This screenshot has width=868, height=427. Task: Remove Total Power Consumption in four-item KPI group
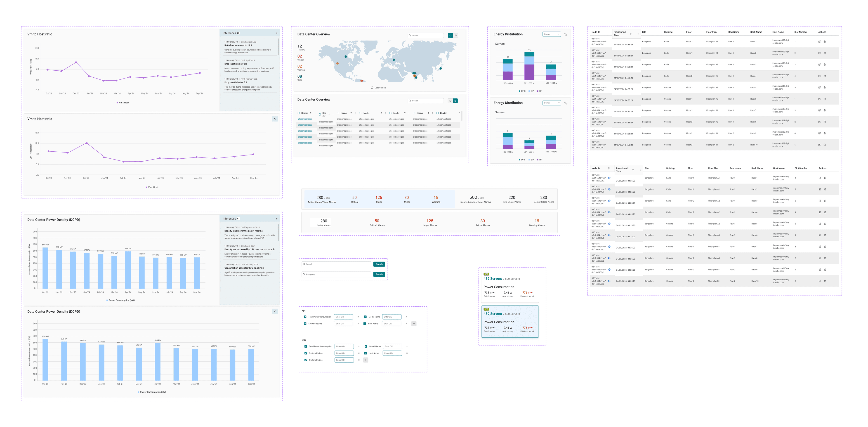358,317
